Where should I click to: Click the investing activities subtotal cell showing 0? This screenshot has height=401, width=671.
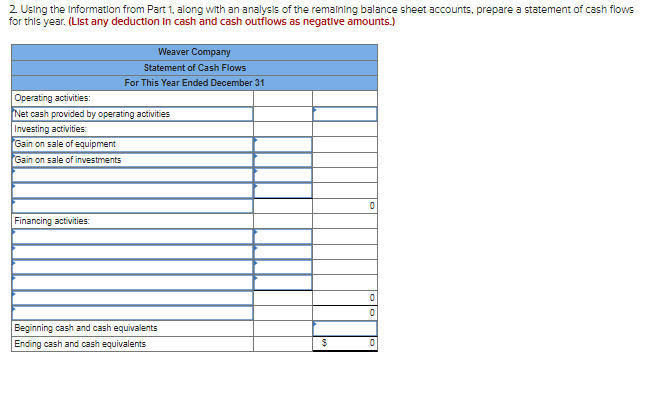pyautogui.click(x=345, y=206)
